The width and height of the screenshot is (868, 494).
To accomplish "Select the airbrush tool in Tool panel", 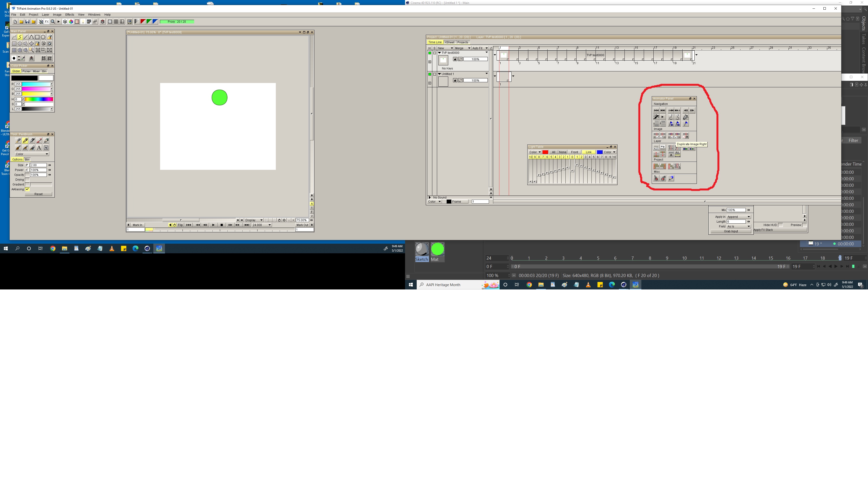I will [x=18, y=141].
